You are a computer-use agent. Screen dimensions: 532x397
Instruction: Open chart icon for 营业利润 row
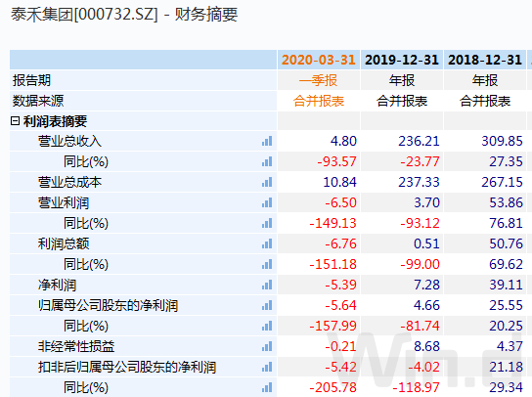(267, 203)
